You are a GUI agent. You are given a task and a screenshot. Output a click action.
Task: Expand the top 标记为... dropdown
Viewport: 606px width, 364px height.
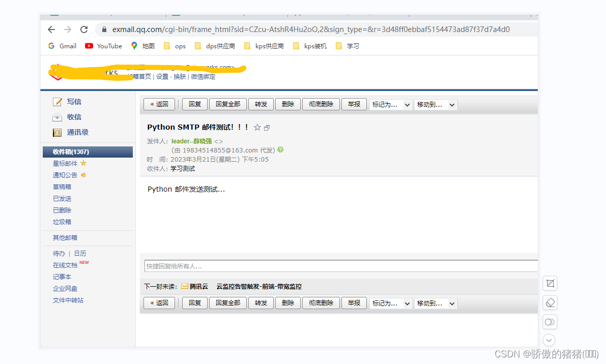point(391,105)
